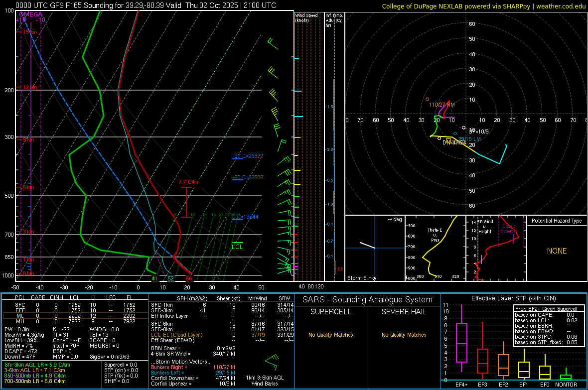Click the SHIP = 0.0 value
The width and height of the screenshot is (588, 390).
[117, 381]
